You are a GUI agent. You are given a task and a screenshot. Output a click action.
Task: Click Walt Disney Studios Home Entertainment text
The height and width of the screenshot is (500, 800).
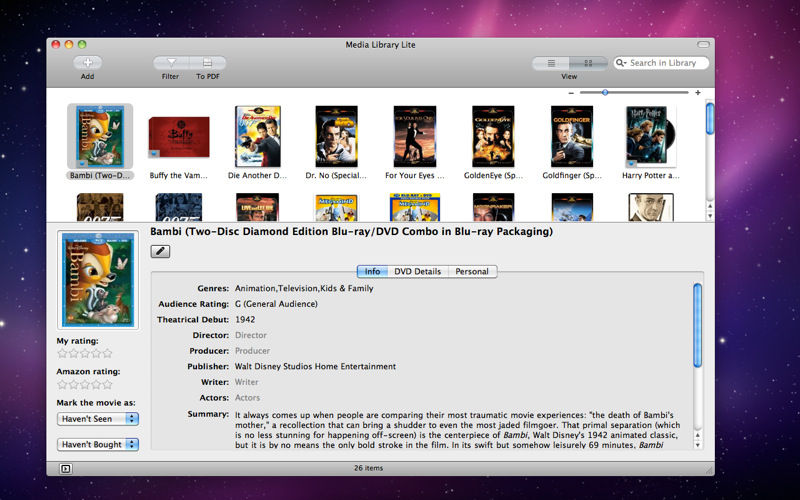pyautogui.click(x=315, y=366)
